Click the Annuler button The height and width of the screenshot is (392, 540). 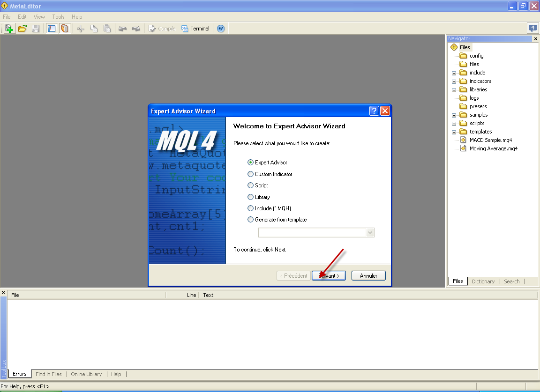coord(368,276)
